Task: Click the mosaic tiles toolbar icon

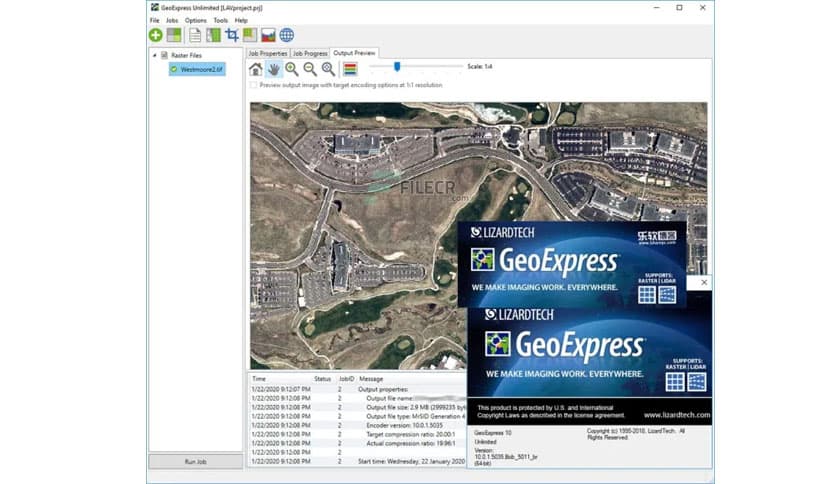Action: pyautogui.click(x=174, y=35)
